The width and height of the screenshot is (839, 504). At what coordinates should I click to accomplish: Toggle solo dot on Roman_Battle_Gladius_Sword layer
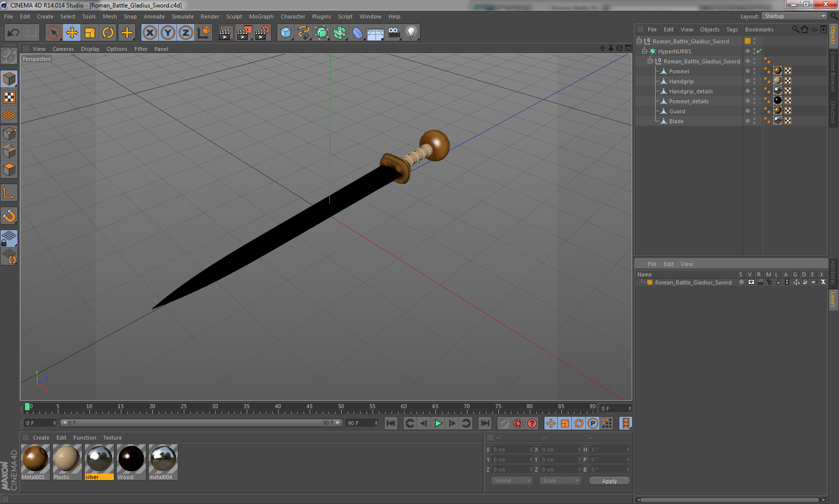pos(741,282)
